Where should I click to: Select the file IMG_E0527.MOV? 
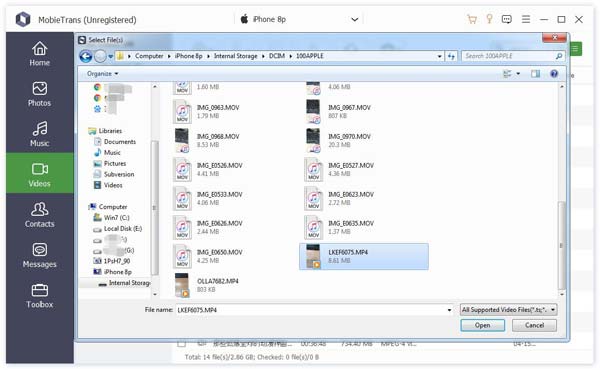point(339,169)
